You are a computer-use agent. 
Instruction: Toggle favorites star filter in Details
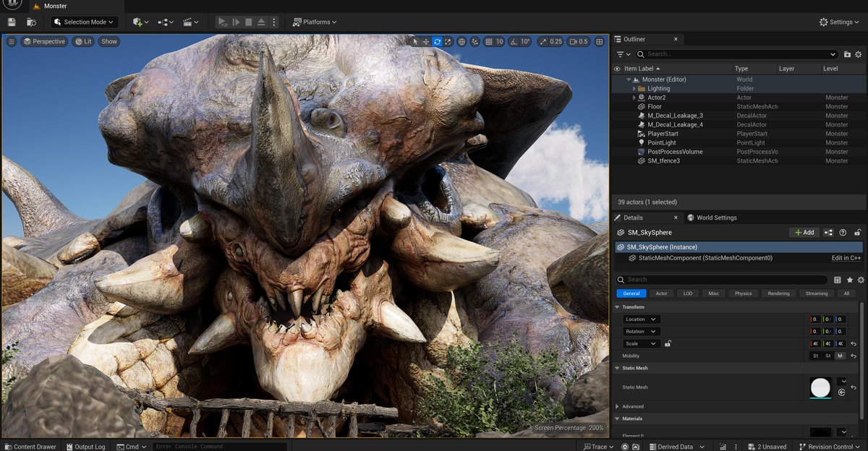pyautogui.click(x=849, y=280)
